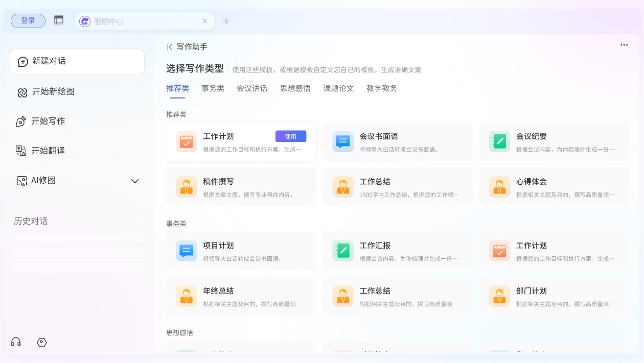Click 工作计划 calendar icon in 推荐类
The width and height of the screenshot is (644, 363).
pos(187,141)
